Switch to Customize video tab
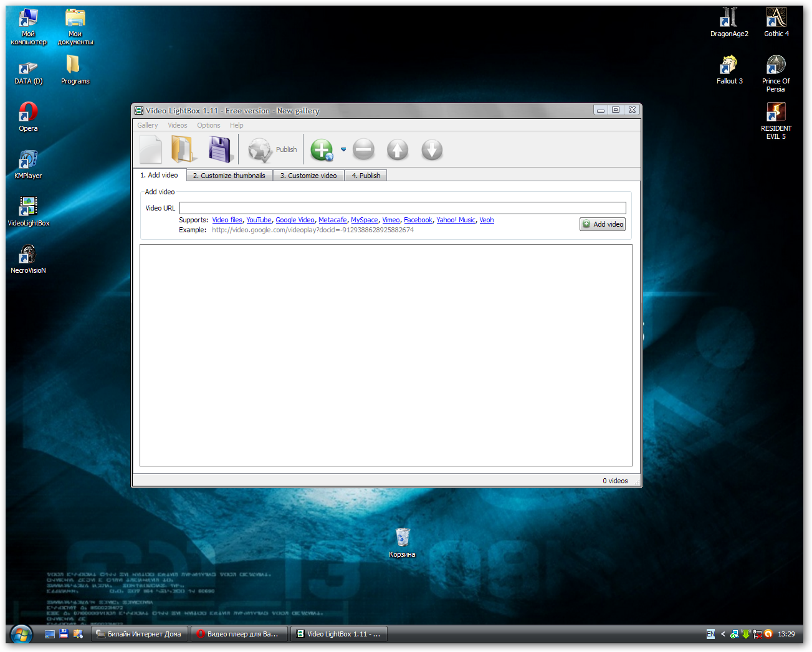 pyautogui.click(x=308, y=176)
